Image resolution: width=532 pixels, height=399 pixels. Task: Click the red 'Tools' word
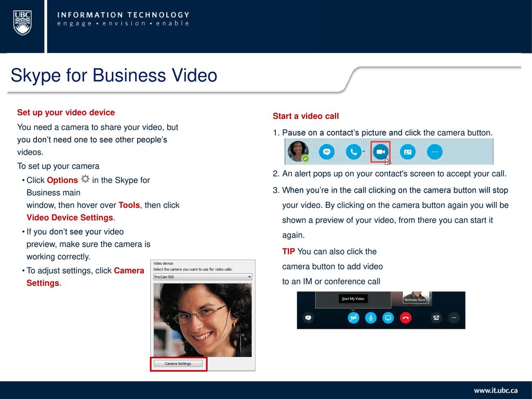tap(129, 205)
